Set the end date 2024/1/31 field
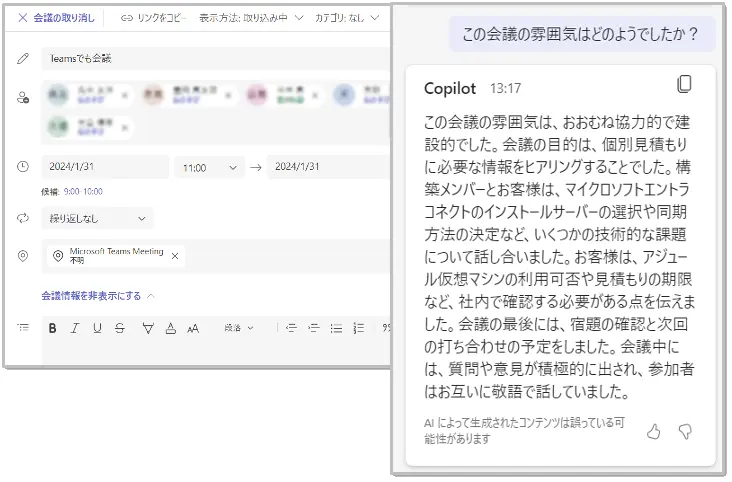732x482 pixels. [328, 167]
